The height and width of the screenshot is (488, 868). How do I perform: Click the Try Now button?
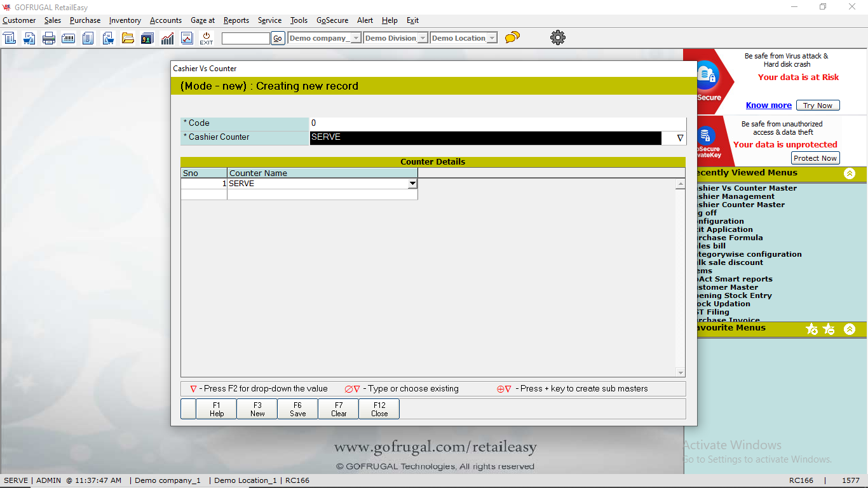click(818, 105)
